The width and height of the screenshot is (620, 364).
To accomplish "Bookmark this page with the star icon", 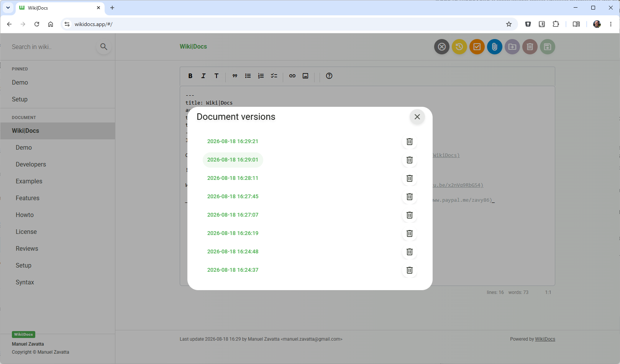I will coord(509,24).
